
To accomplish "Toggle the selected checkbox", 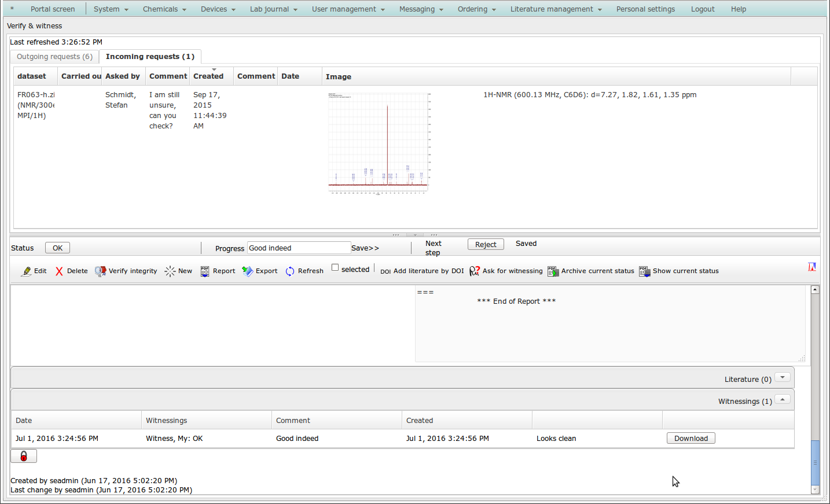I will pyautogui.click(x=335, y=267).
